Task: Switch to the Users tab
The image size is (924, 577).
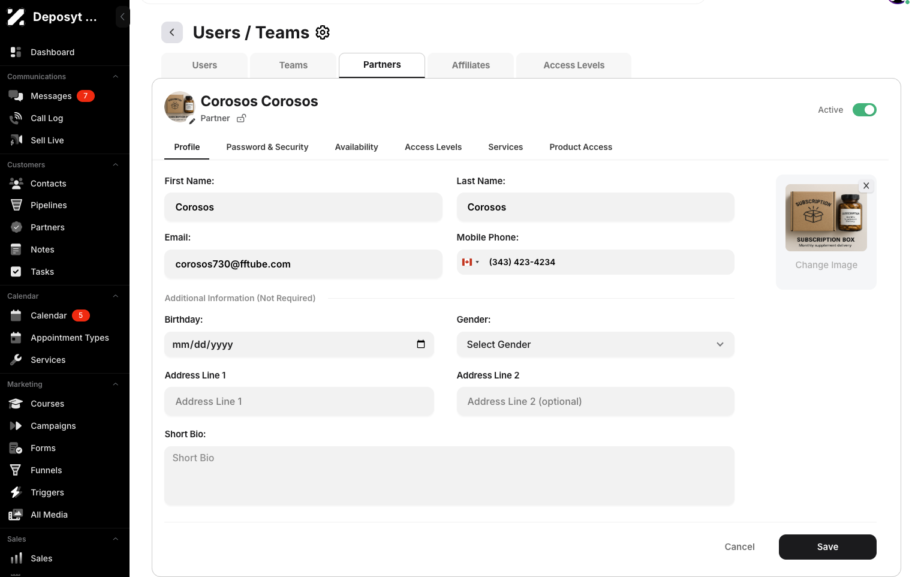Action: pyautogui.click(x=204, y=65)
